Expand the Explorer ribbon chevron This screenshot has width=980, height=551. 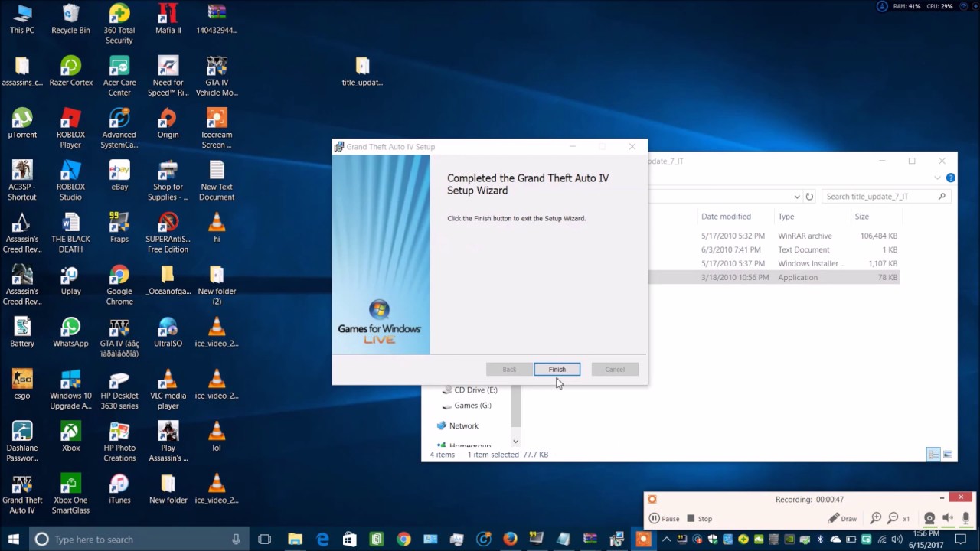pyautogui.click(x=938, y=178)
